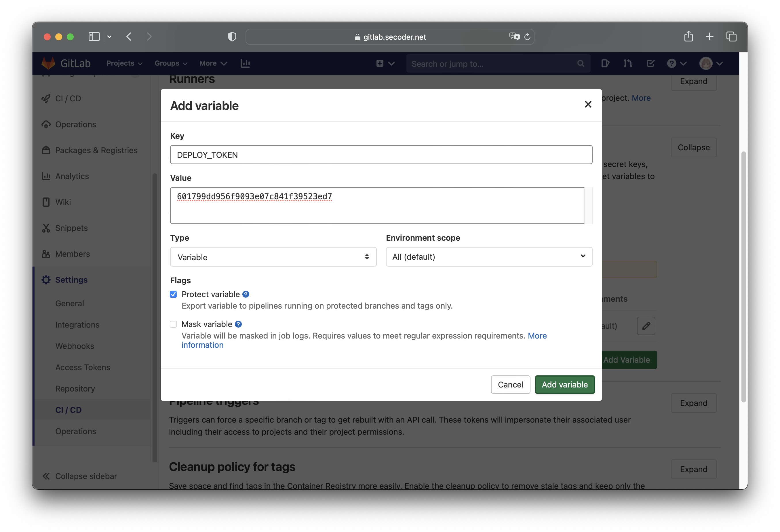Screen dimensions: 780x532
Task: Click the pencil edit variable icon
Action: (x=646, y=326)
